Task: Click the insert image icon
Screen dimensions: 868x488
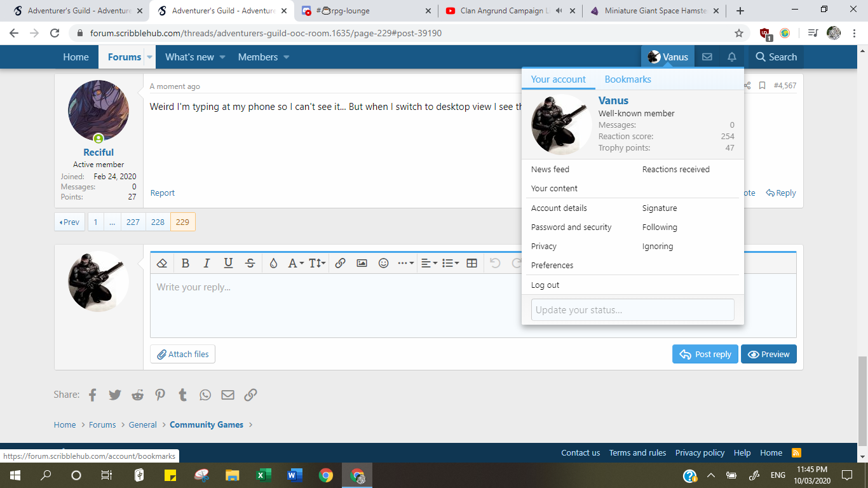Action: click(x=362, y=263)
